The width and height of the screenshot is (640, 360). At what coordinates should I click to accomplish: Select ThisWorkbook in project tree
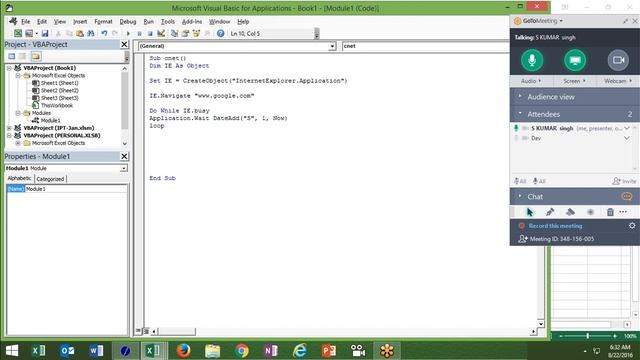pos(57,105)
